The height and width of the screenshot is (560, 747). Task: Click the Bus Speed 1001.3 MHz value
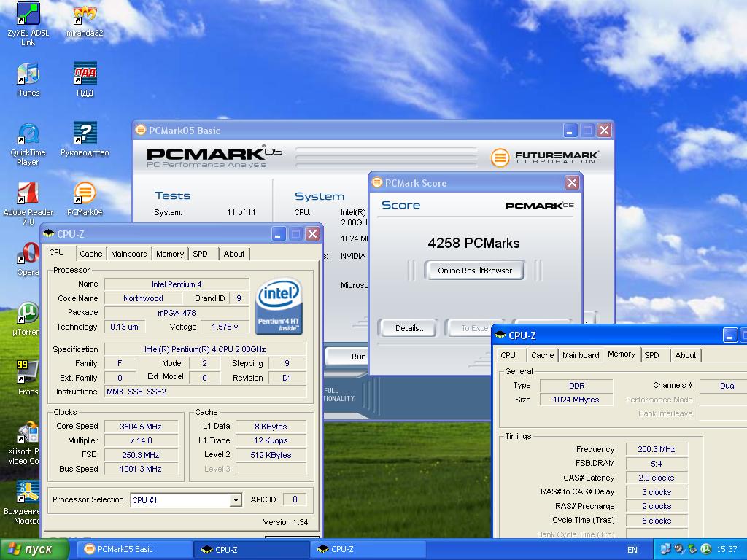tap(141, 469)
